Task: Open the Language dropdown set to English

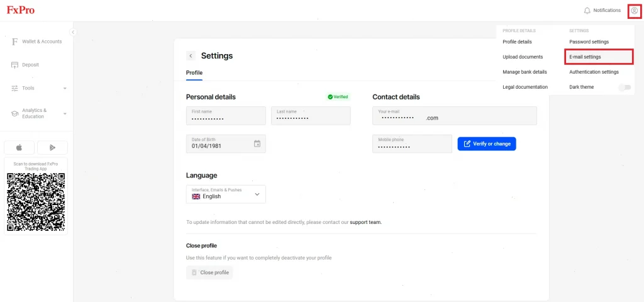Action: [x=226, y=194]
